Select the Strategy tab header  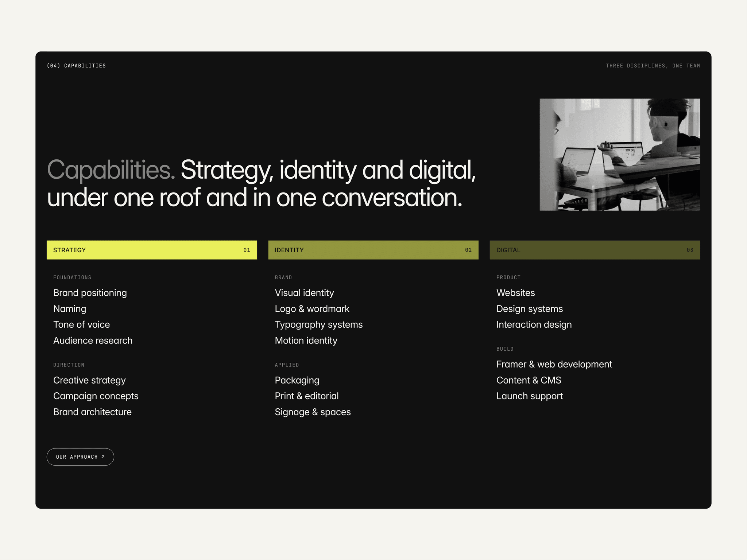coord(152,250)
